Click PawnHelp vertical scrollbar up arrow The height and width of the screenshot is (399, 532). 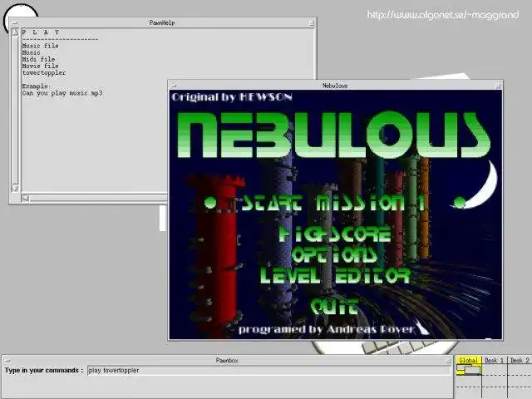tap(15, 33)
